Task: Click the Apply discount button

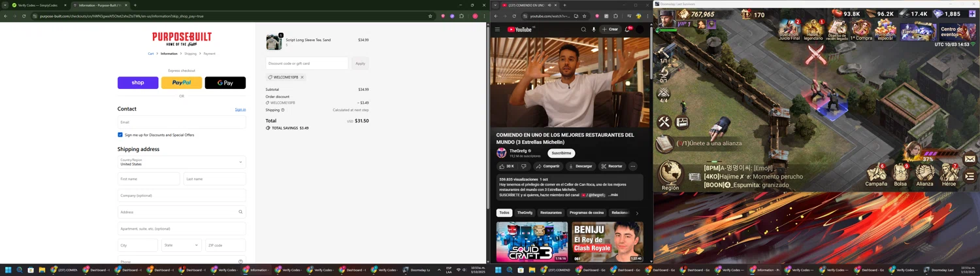Action: (x=360, y=63)
